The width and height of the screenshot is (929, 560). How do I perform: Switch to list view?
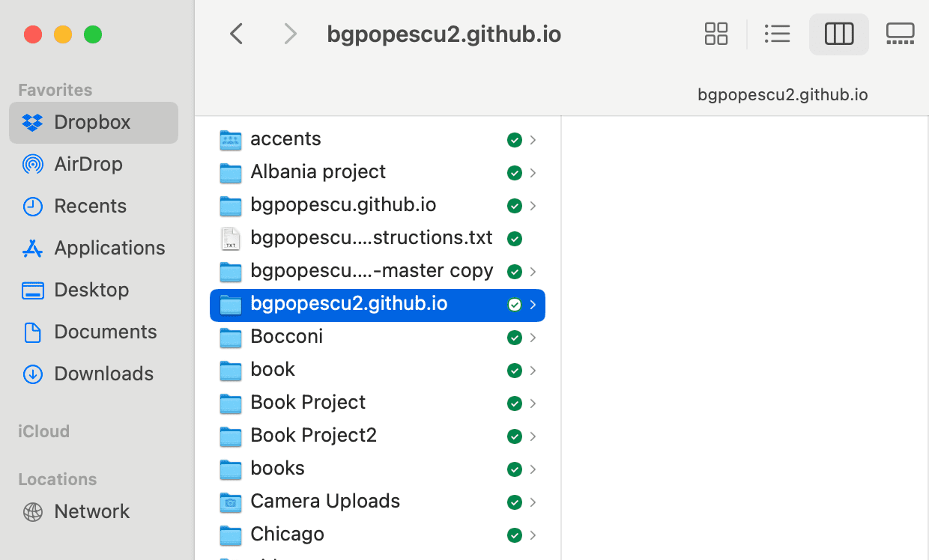tap(777, 34)
